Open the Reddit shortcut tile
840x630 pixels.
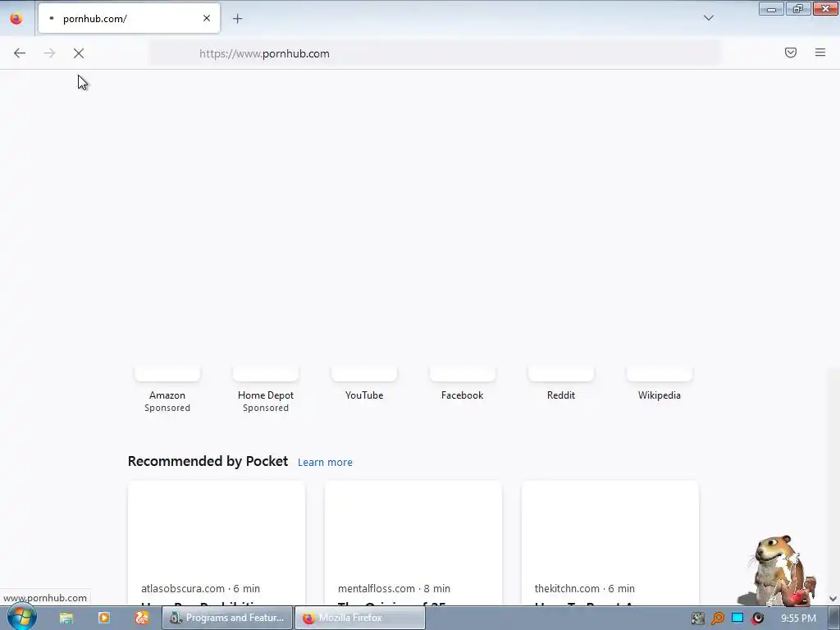tap(561, 385)
